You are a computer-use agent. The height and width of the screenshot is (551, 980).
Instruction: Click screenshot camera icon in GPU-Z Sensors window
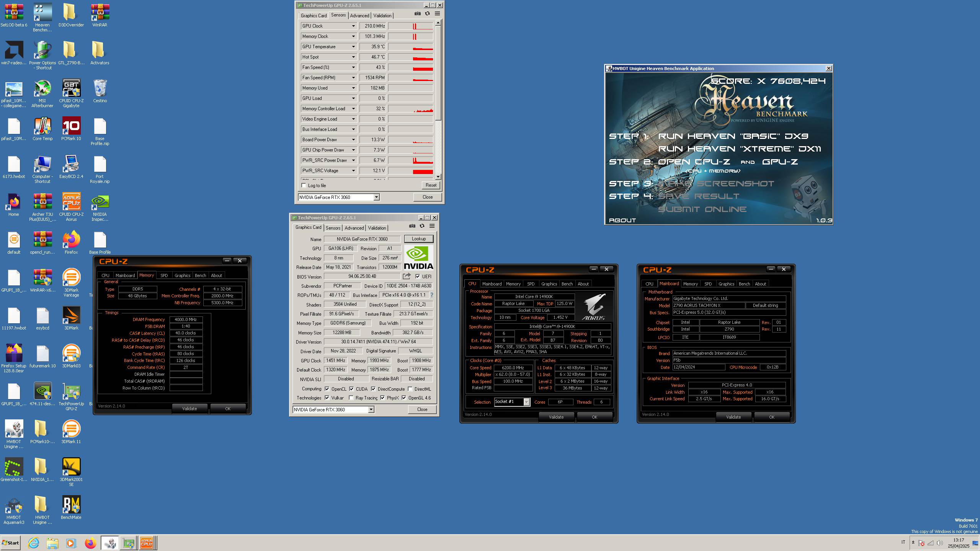(x=417, y=13)
